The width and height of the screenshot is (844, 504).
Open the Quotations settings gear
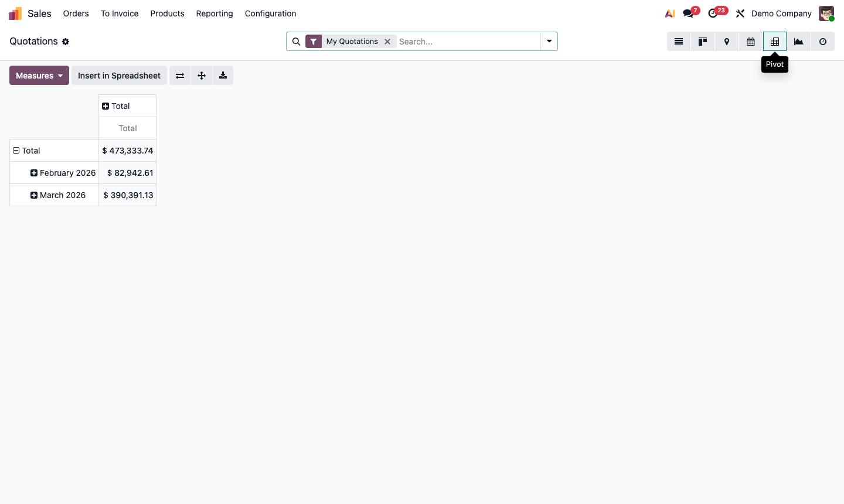pyautogui.click(x=66, y=42)
